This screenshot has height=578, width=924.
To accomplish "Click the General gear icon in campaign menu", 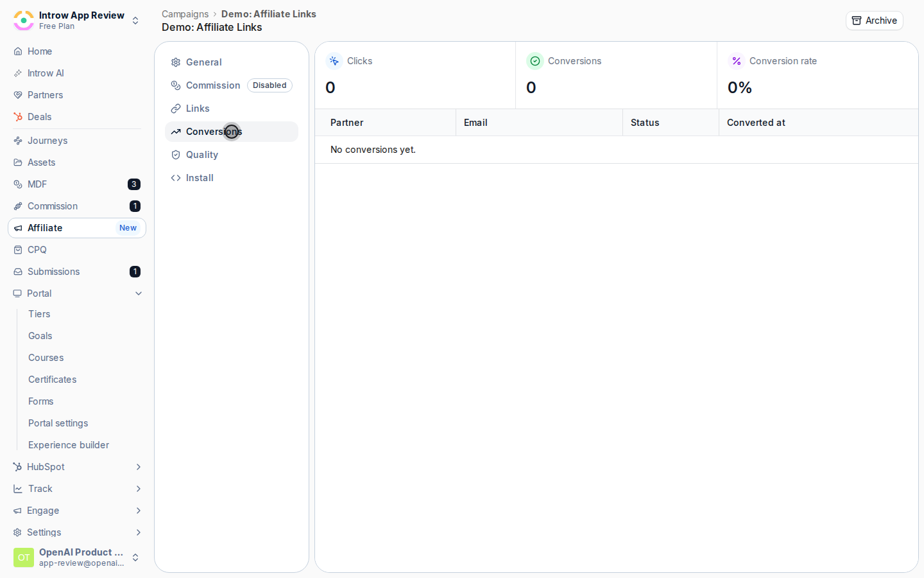I will click(x=176, y=62).
